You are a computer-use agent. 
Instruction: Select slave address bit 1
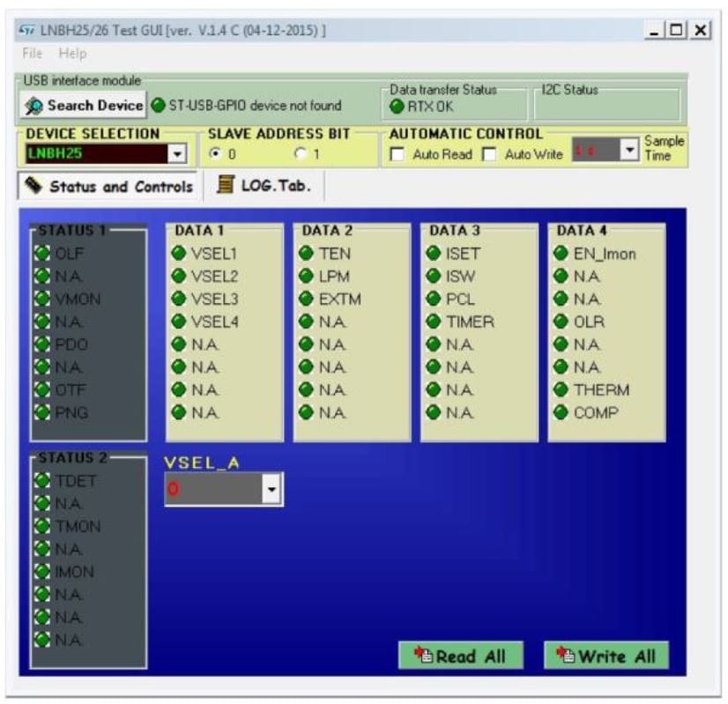click(301, 155)
